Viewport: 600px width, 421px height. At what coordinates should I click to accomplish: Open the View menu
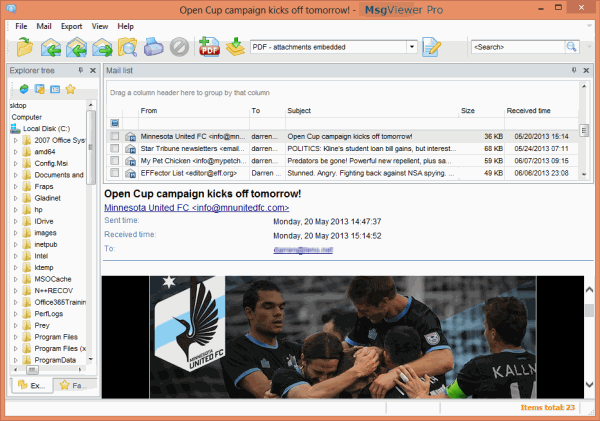pos(100,26)
